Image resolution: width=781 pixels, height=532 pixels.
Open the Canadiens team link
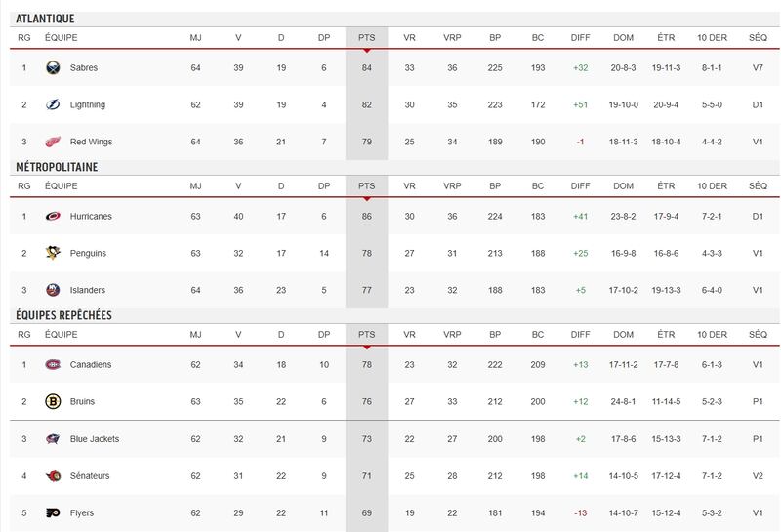[90, 365]
